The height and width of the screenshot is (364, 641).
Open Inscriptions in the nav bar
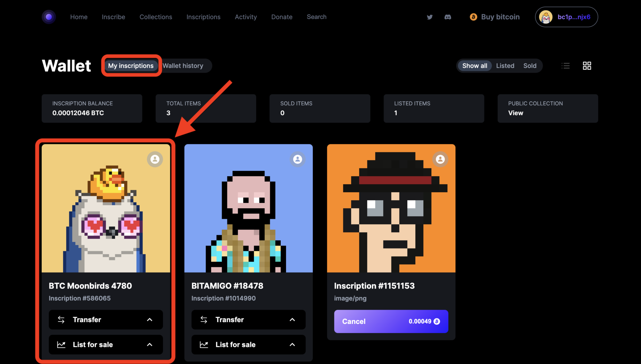[x=203, y=17]
